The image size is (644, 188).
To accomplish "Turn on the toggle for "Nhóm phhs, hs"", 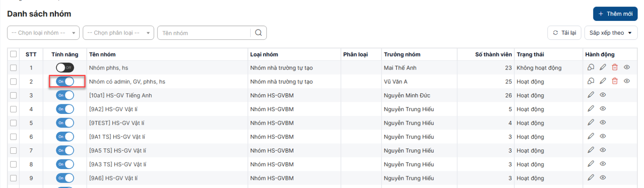I will point(65,68).
